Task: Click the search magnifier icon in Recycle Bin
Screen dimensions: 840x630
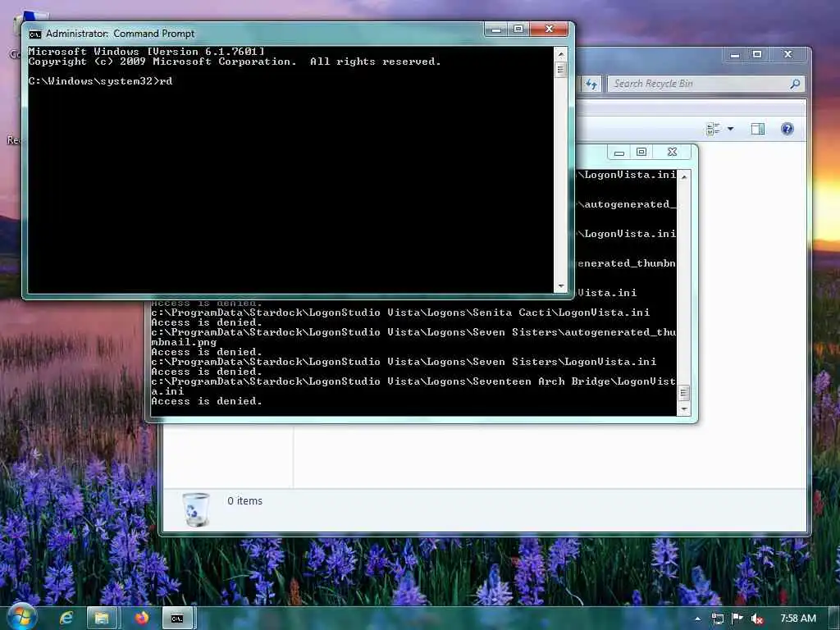Action: point(796,84)
